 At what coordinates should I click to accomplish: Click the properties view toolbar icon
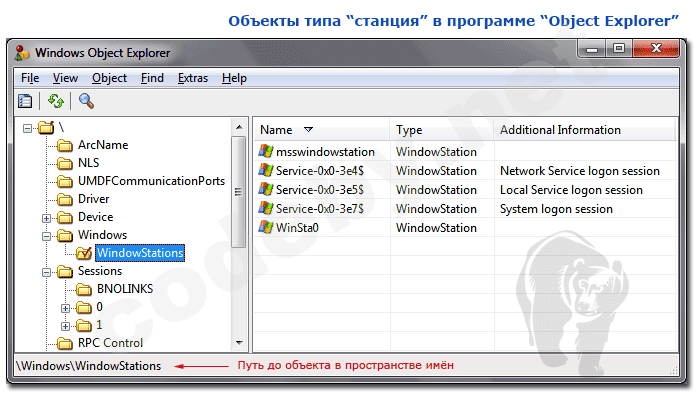(x=25, y=101)
